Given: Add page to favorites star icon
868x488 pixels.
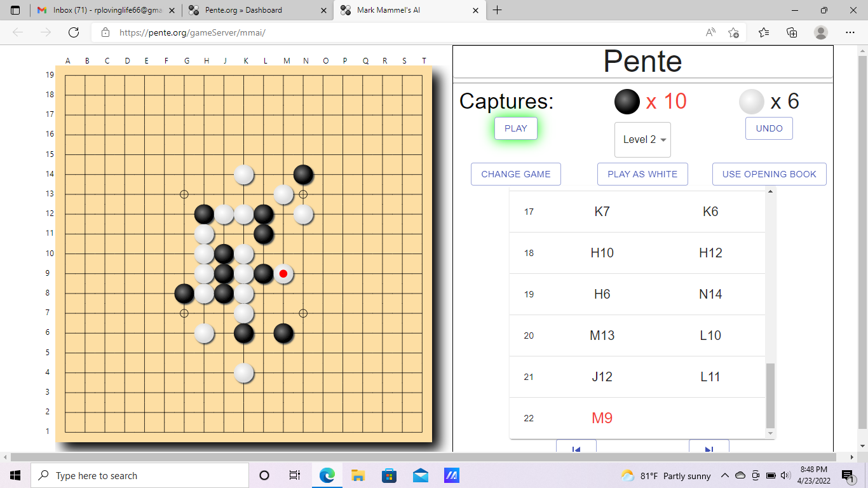Looking at the screenshot, I should tap(734, 32).
